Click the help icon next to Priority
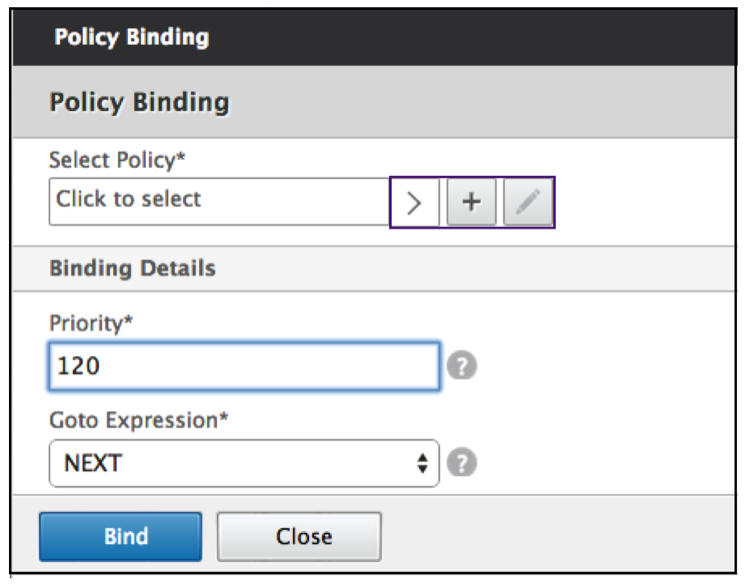This screenshot has height=585, width=750. [461, 366]
